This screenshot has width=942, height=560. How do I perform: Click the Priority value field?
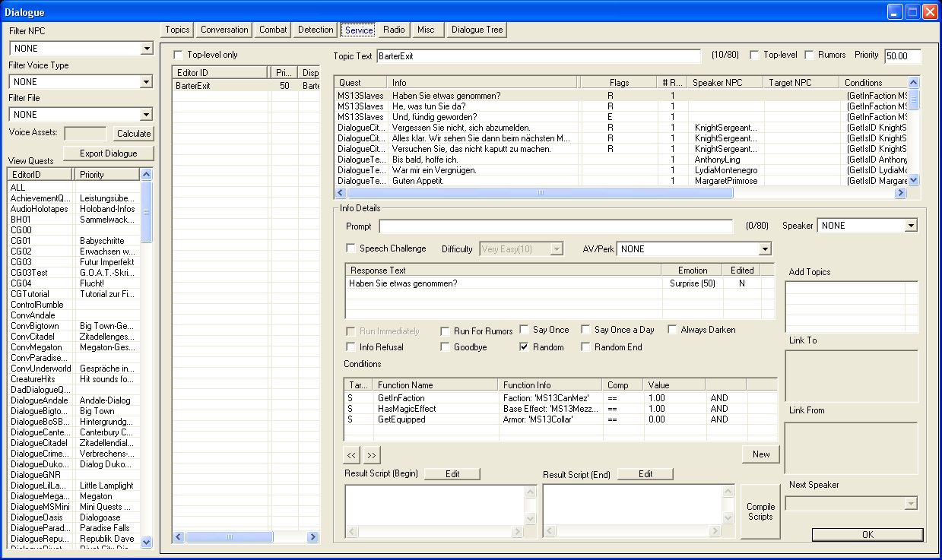click(x=902, y=56)
